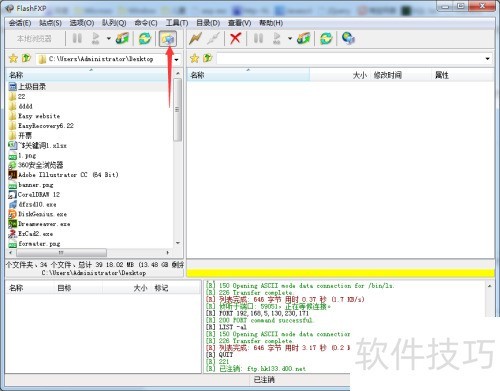
Task: Open the 站点(S) menu
Action: [x=50, y=23]
